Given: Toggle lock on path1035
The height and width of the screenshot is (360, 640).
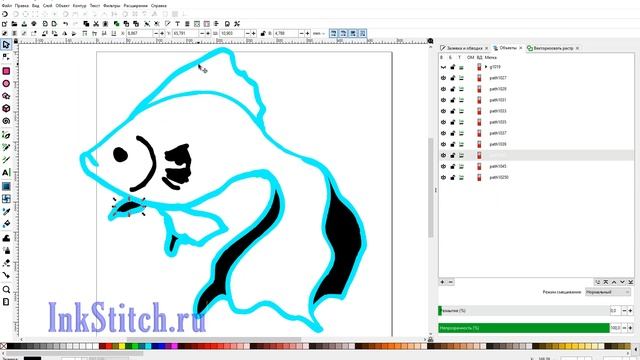Looking at the screenshot, I should click(453, 122).
